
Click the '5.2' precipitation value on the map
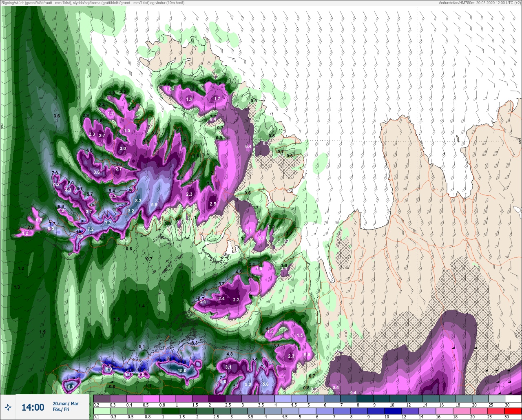click(x=248, y=385)
